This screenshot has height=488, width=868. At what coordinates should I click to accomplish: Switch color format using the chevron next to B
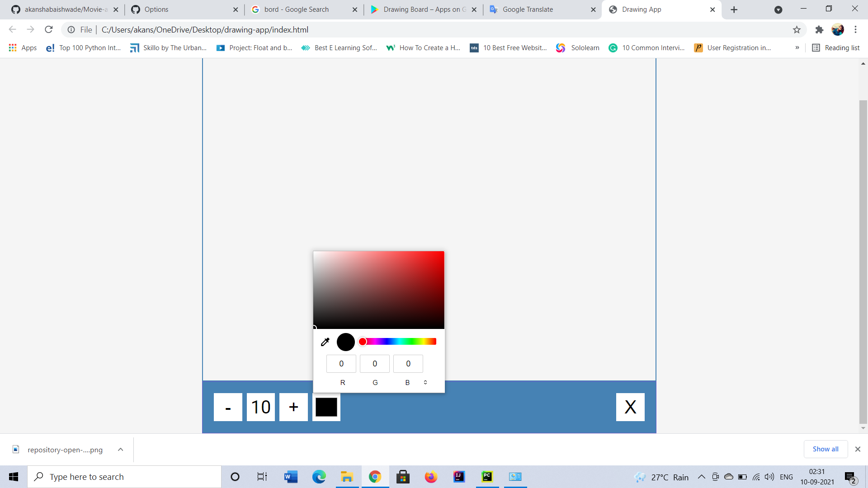tap(425, 382)
